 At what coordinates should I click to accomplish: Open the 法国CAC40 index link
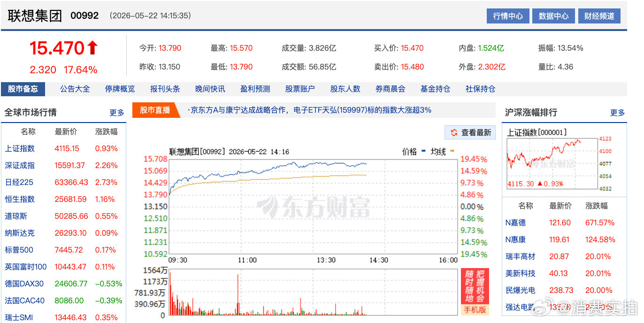[24, 300]
